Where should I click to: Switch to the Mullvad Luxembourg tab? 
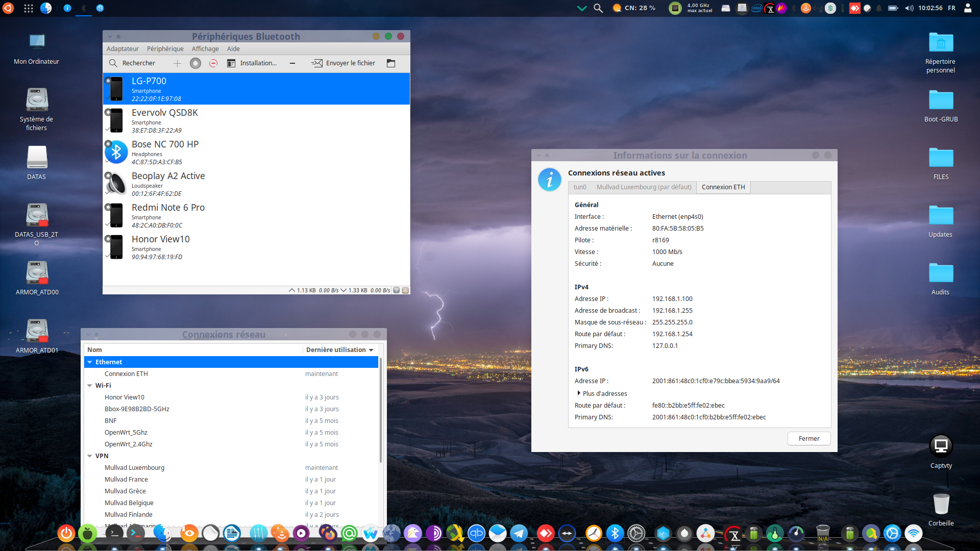(x=644, y=187)
